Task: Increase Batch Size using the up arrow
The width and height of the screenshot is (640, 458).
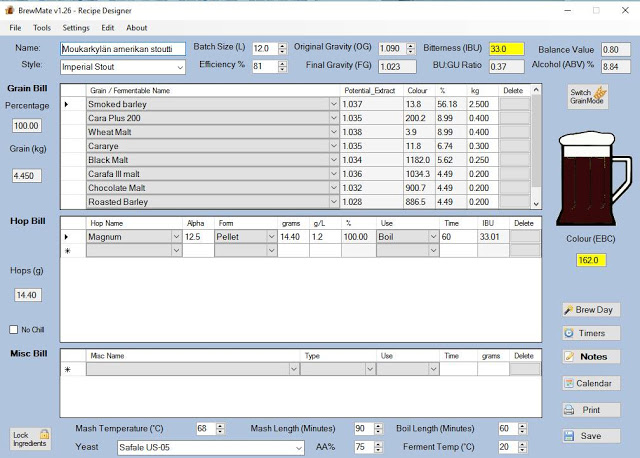Action: [x=281, y=45]
